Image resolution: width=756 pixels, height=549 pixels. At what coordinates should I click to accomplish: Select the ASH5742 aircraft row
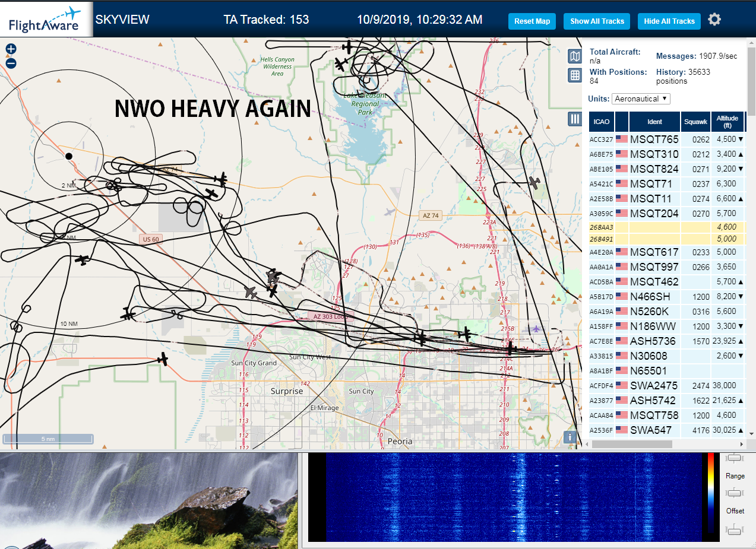[x=667, y=401]
